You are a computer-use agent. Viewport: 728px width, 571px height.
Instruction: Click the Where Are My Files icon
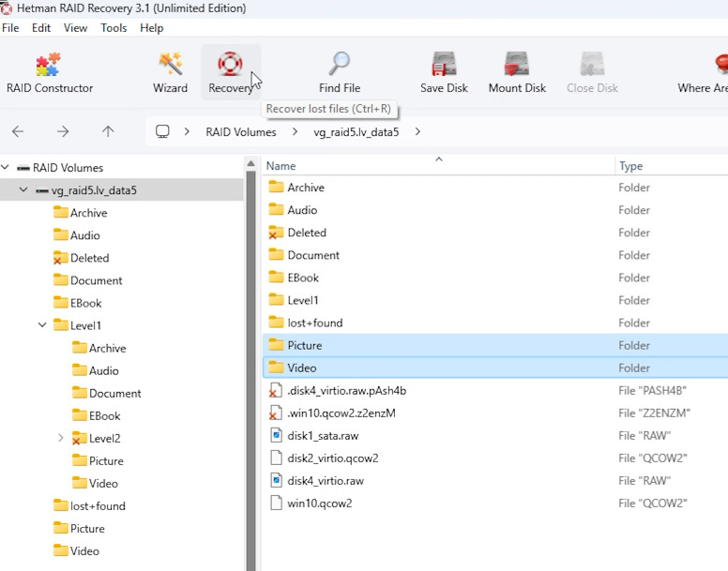722,64
